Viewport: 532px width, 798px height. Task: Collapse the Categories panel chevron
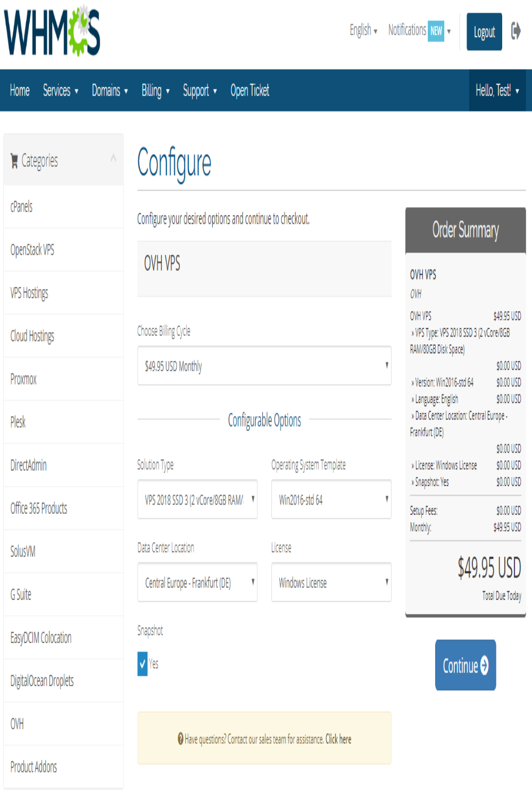pos(113,157)
